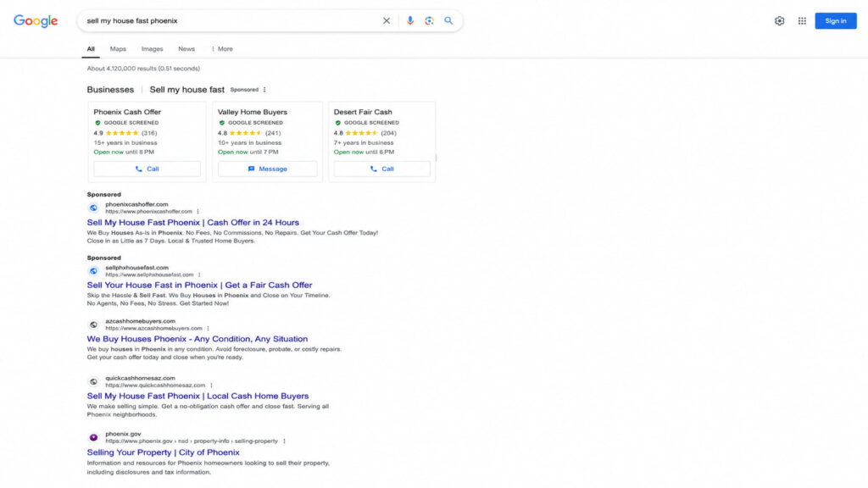Open the Phoenix Cash Offer business card title
This screenshot has width=868, height=488.
[x=127, y=112]
